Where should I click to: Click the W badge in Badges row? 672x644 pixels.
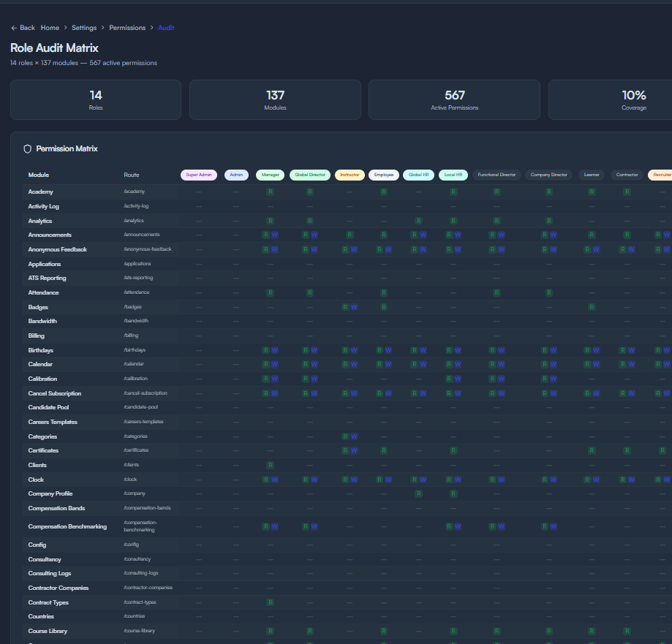tap(354, 307)
